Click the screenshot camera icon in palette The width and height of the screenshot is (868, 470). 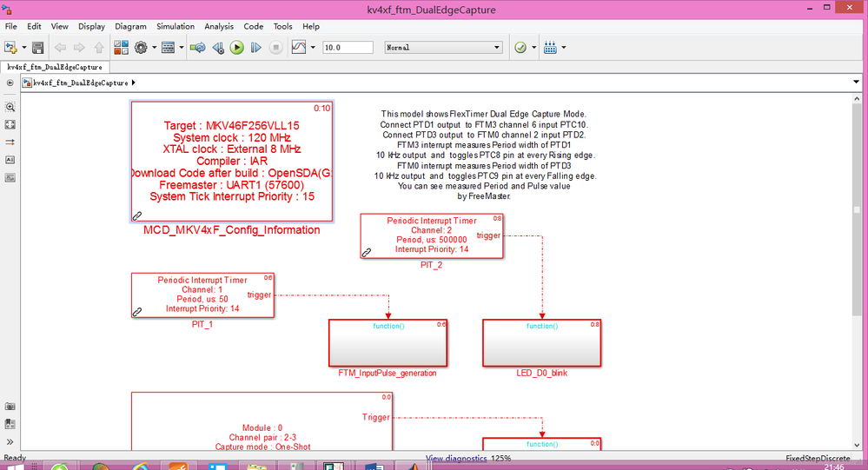10,407
